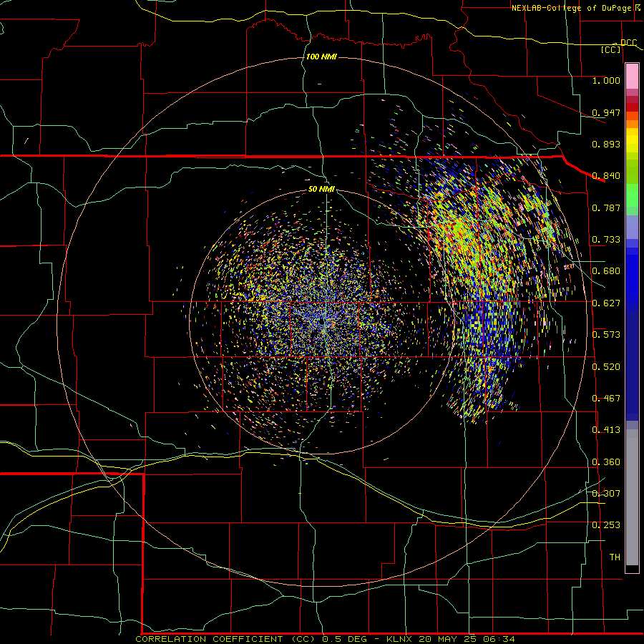Click the 1.000 value on the scale
The height and width of the screenshot is (644, 644).
tap(606, 80)
